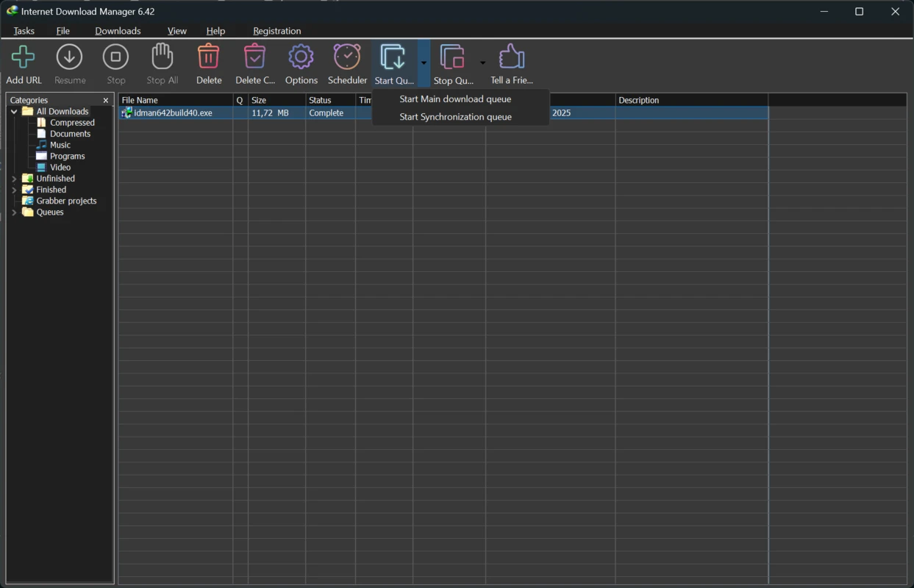The height and width of the screenshot is (588, 914).
Task: Click the Delete Completed toolbar icon
Action: pos(254,57)
